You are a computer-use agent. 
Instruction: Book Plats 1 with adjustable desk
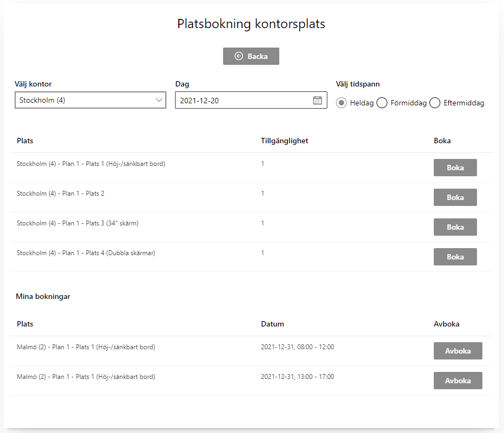coord(455,168)
